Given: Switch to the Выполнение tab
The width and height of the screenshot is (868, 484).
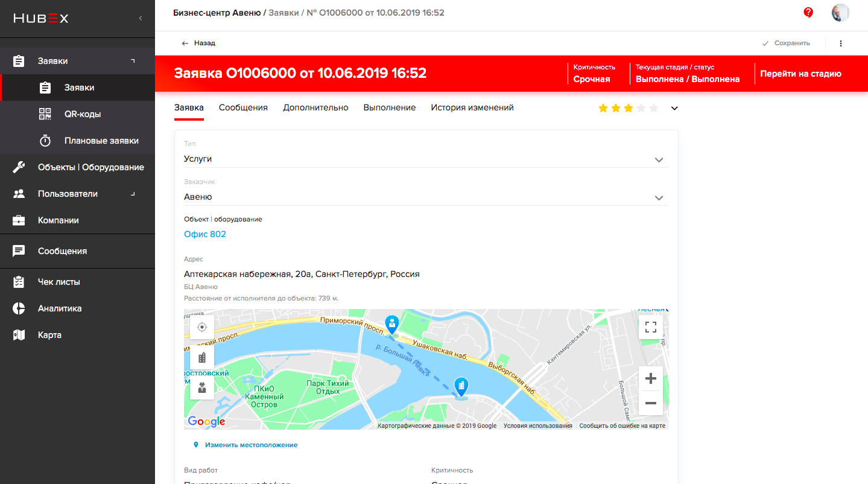Looking at the screenshot, I should click(390, 107).
